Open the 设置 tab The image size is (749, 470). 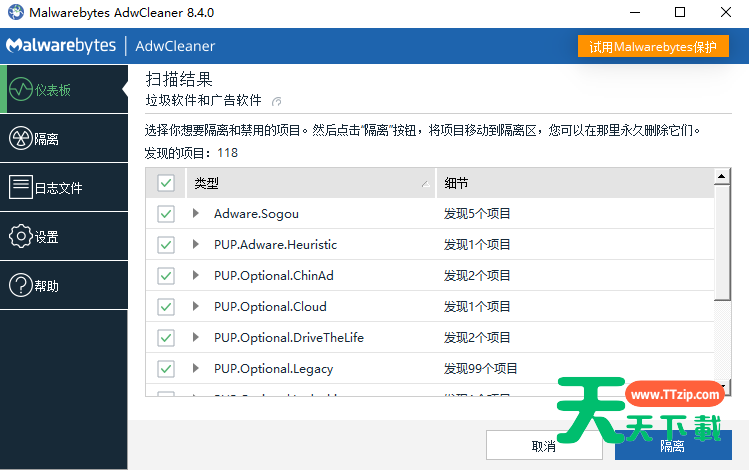[64, 236]
